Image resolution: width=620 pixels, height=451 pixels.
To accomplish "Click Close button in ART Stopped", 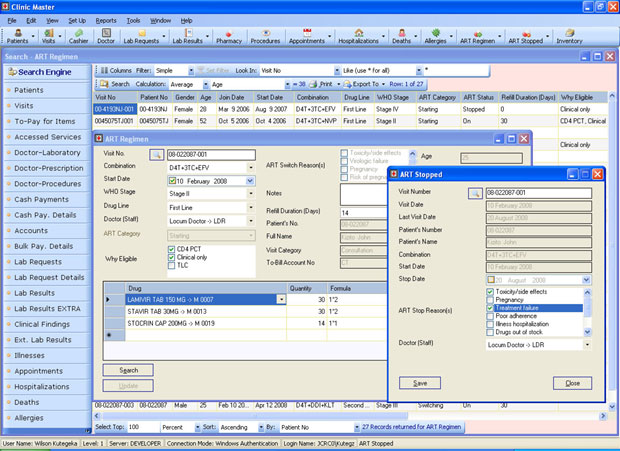I will [573, 383].
